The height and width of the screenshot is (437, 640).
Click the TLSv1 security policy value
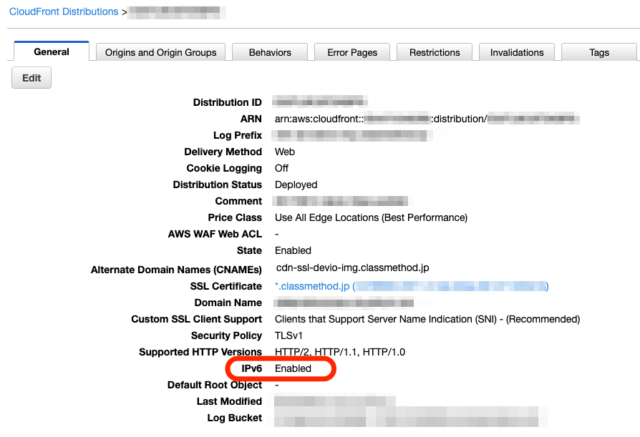(x=290, y=335)
